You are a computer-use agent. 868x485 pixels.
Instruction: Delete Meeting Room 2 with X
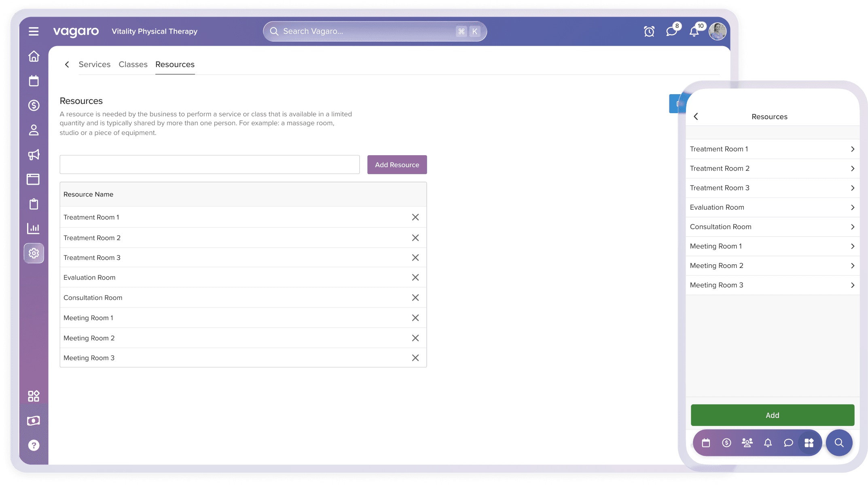coord(415,338)
